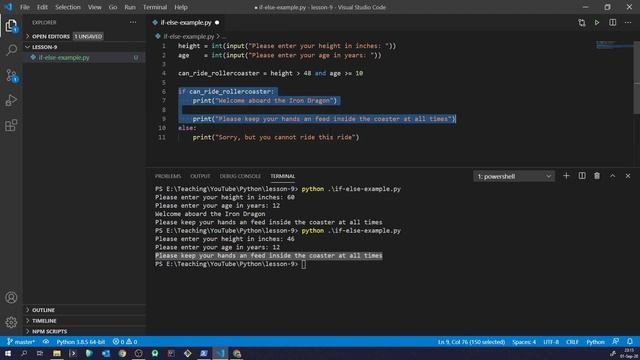
Task: Open the Help menu
Action: tap(181, 7)
